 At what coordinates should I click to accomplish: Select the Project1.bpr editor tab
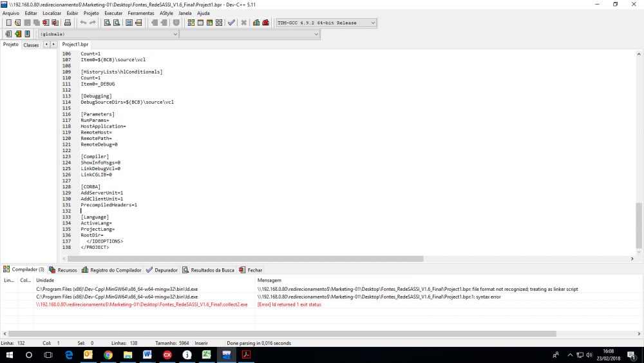75,44
